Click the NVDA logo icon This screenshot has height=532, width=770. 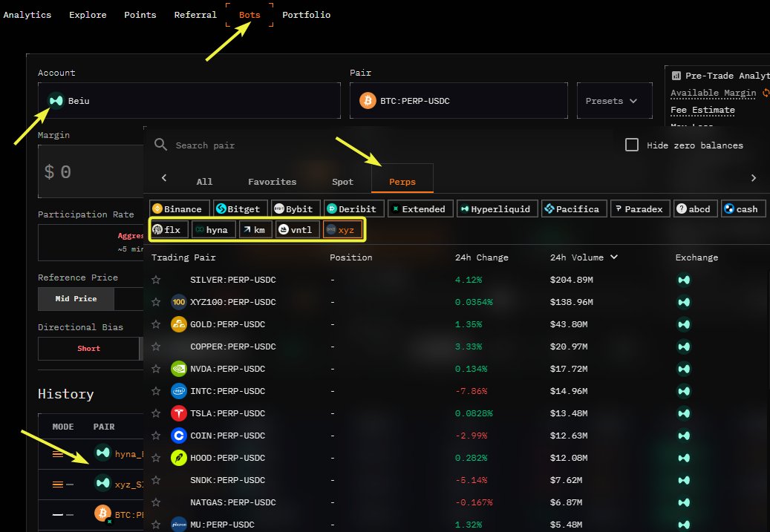tap(179, 369)
